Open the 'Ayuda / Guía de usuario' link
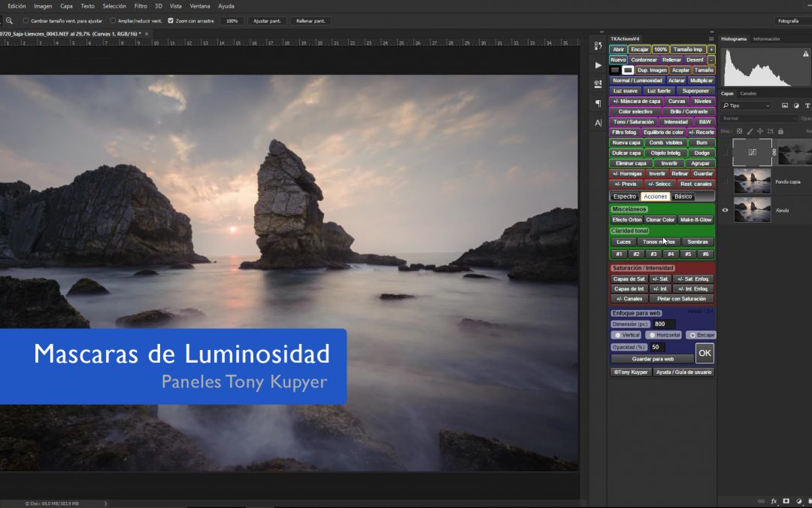The width and height of the screenshot is (812, 508). (x=683, y=373)
